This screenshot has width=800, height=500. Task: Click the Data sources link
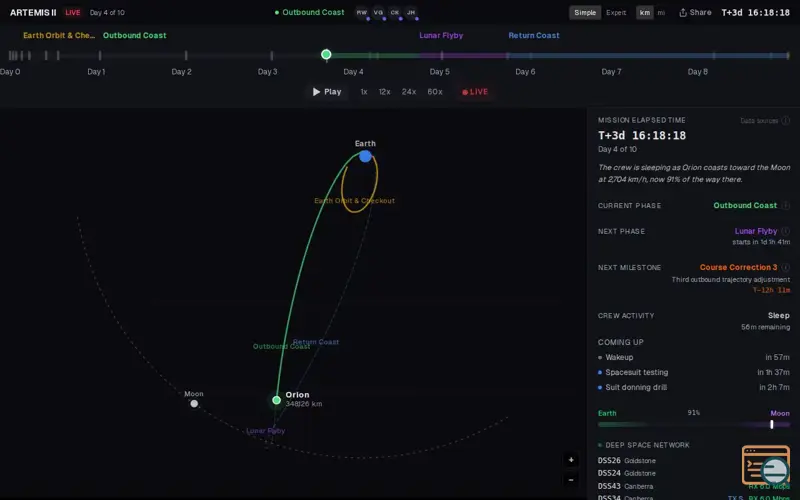pos(759,121)
